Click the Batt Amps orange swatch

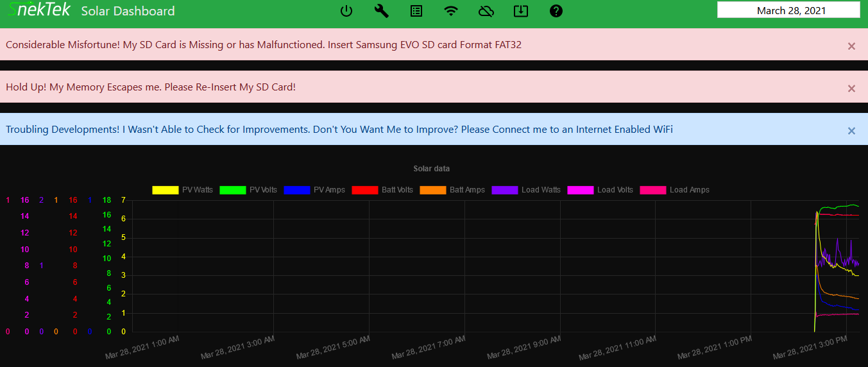pos(432,190)
